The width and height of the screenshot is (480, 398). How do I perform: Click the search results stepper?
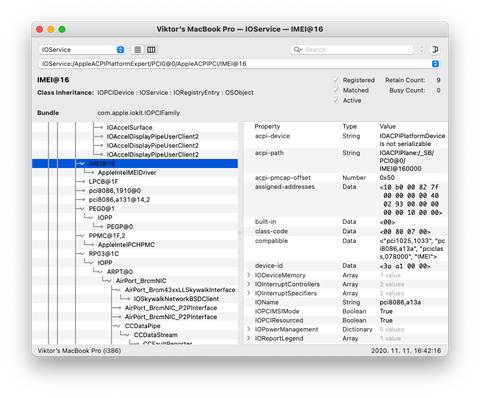[x=422, y=50]
